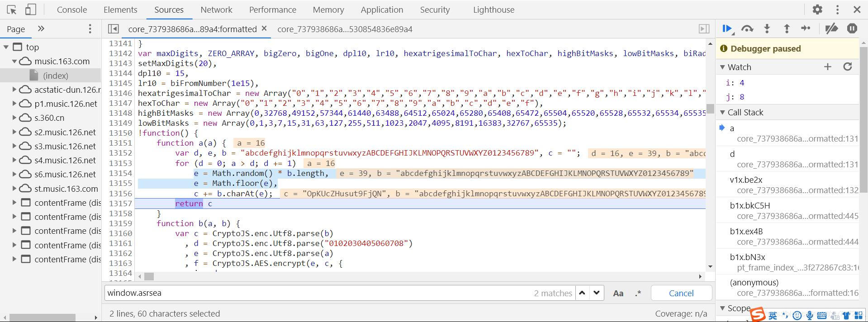Image resolution: width=868 pixels, height=322 pixels.
Task: Expand s.360.cn node
Action: click(14, 118)
